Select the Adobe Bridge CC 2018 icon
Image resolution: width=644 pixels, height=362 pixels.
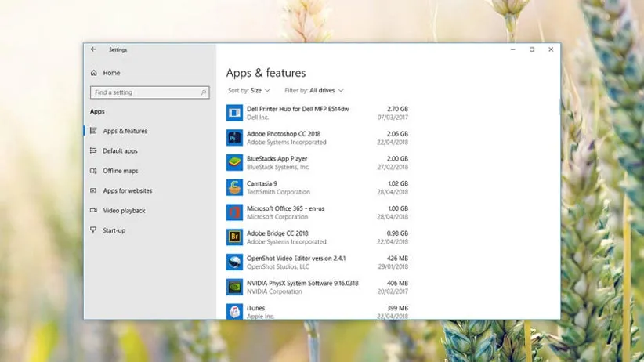pos(234,237)
